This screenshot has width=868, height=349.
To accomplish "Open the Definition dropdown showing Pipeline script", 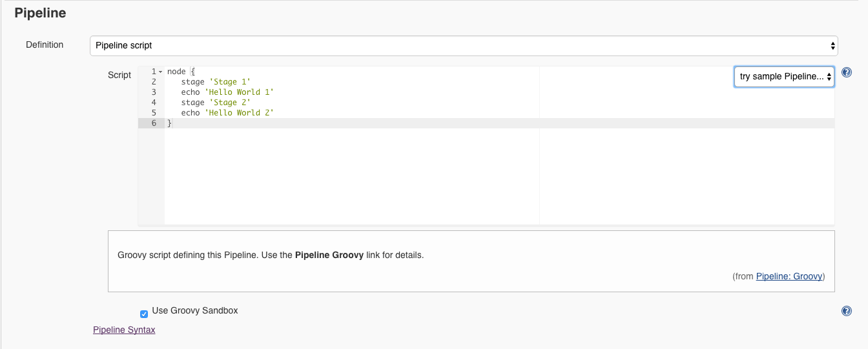I will (x=464, y=45).
